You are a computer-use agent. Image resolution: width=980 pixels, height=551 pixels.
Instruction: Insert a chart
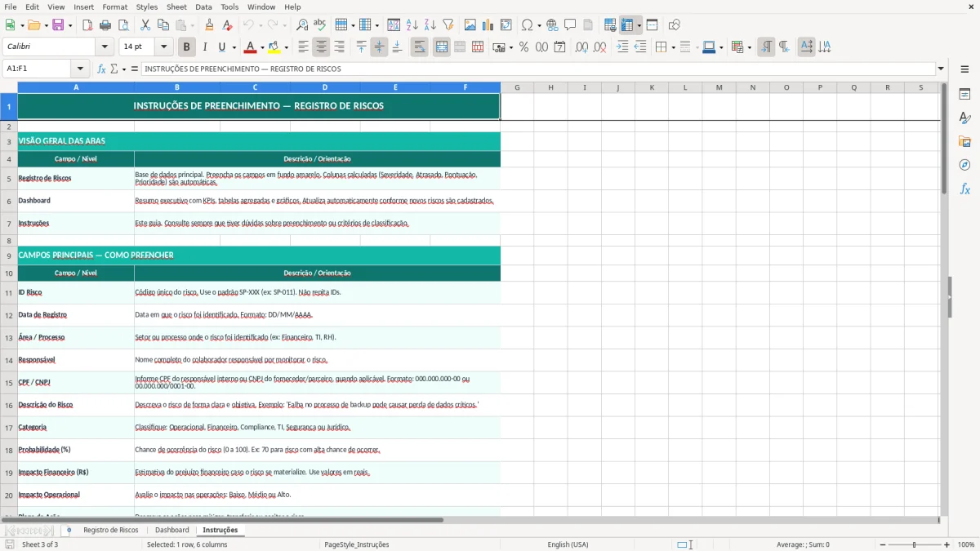click(x=488, y=25)
